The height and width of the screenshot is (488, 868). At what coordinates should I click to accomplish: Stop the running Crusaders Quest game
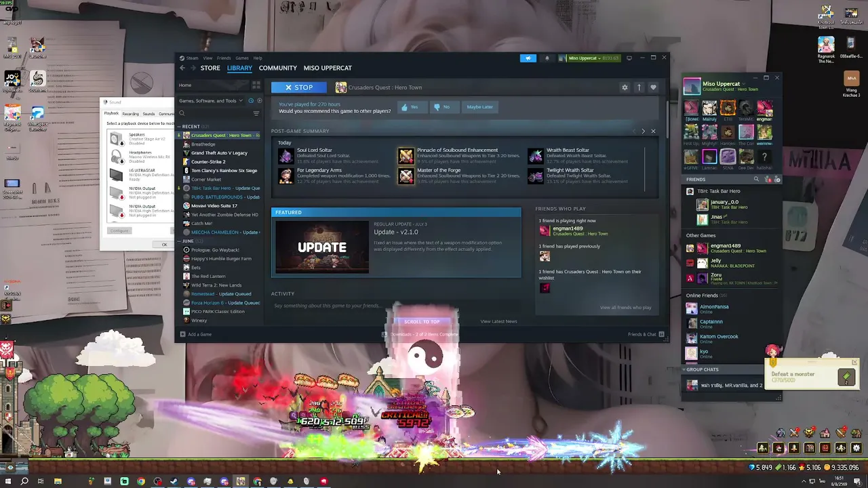click(x=299, y=87)
